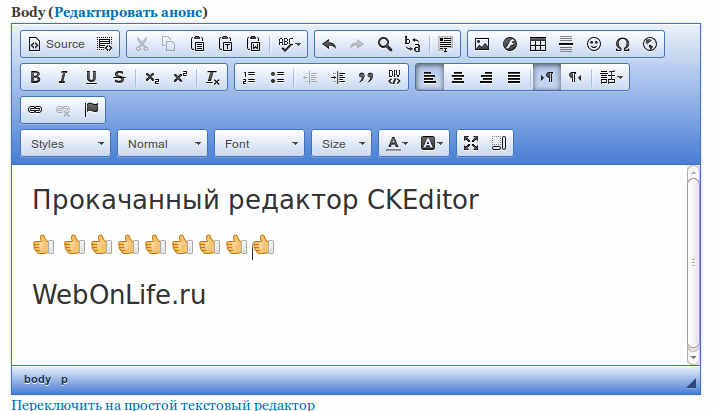Click Переключить на простой текстовый редактор link
The width and height of the screenshot is (715, 411).
(x=163, y=405)
